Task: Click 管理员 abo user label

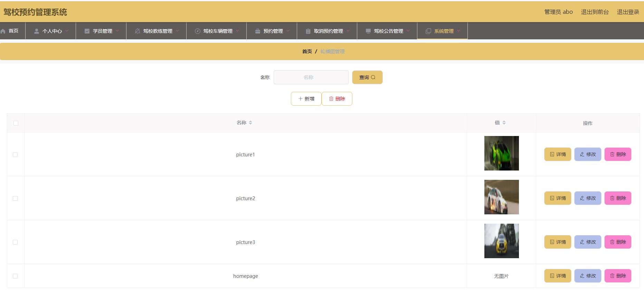Action: [x=558, y=12]
